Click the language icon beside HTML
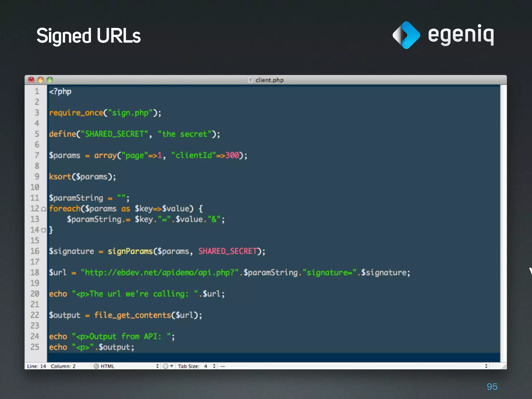This screenshot has width=532, height=399. pyautogui.click(x=96, y=366)
